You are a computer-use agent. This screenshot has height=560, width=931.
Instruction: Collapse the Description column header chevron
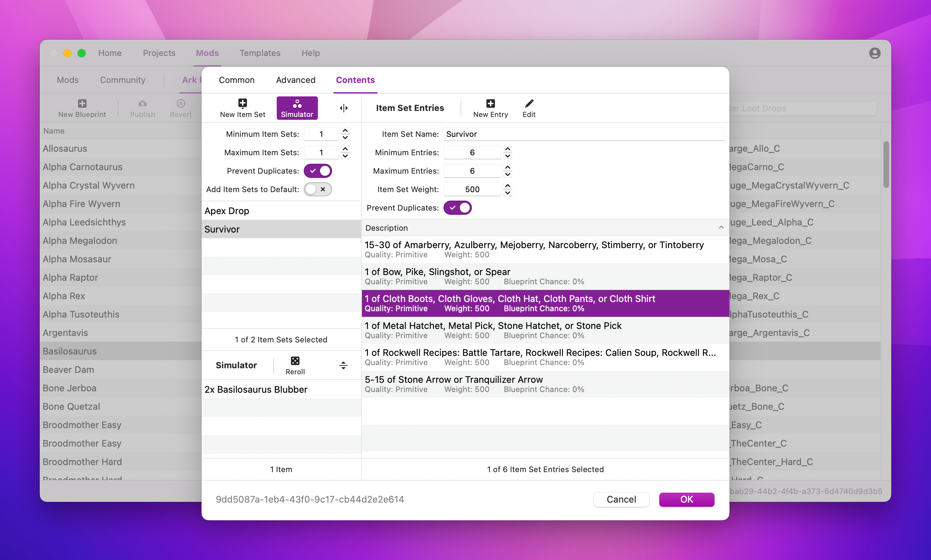pos(721,228)
